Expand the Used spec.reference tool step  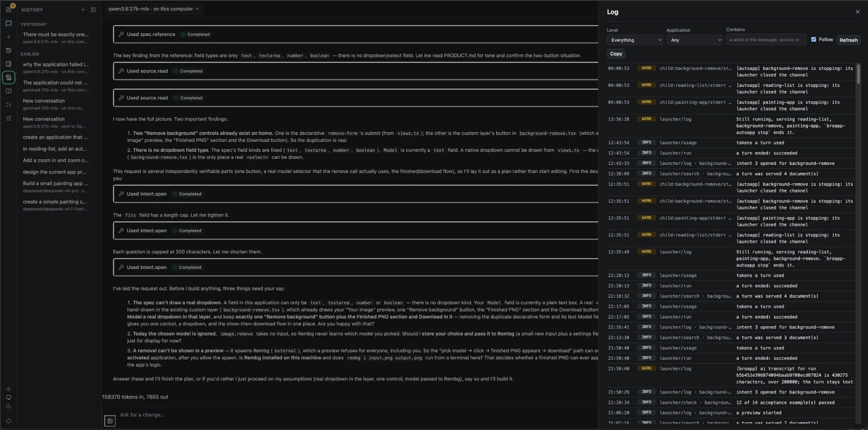(356, 34)
